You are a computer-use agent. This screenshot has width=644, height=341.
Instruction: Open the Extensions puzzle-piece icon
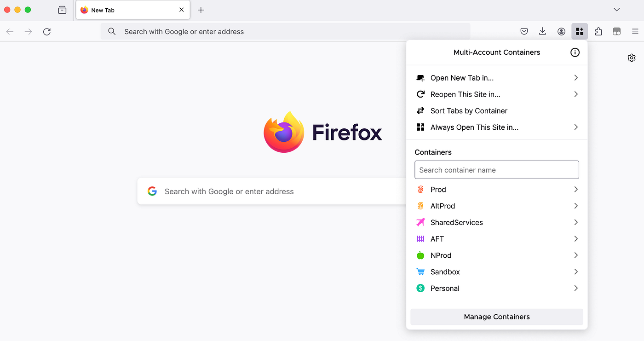click(x=598, y=31)
